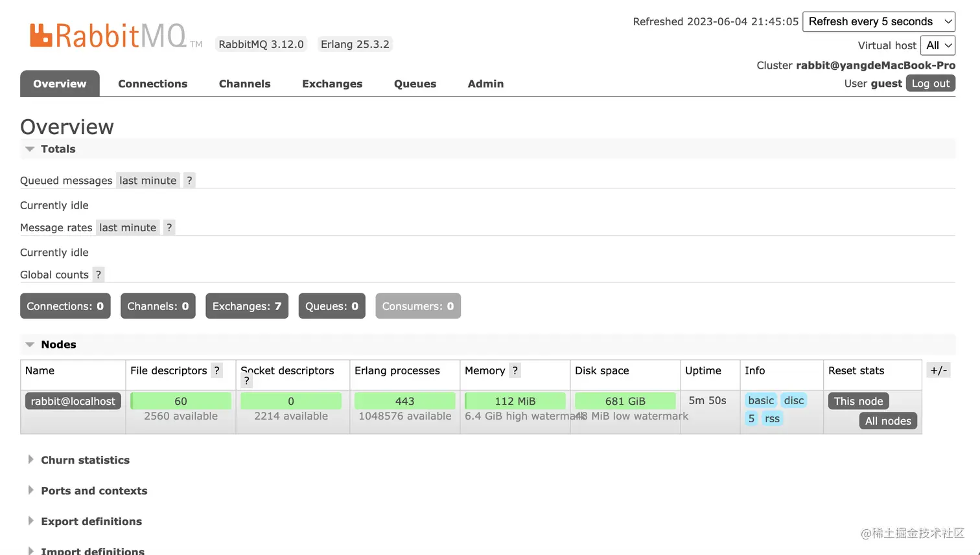Viewport: 980px width, 555px height.
Task: Click the Erlang processes 443 usage bar
Action: click(405, 401)
